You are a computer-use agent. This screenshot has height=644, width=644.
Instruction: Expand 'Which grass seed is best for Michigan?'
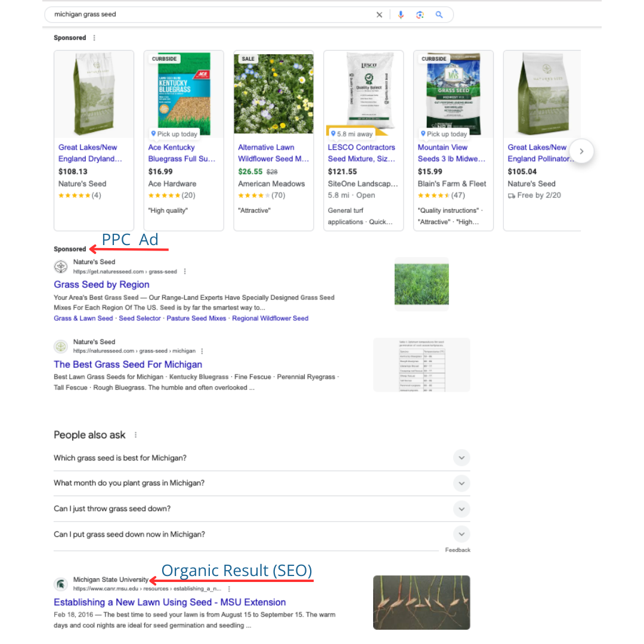pos(461,457)
